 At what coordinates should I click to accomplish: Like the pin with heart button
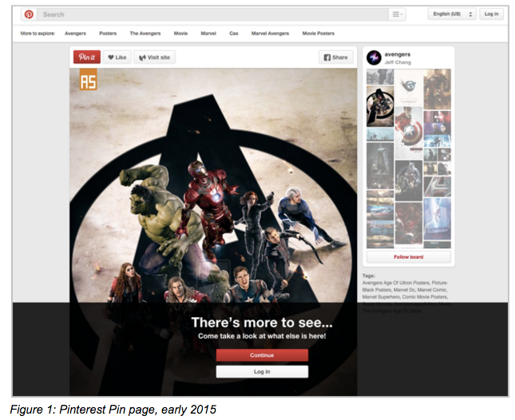[117, 57]
